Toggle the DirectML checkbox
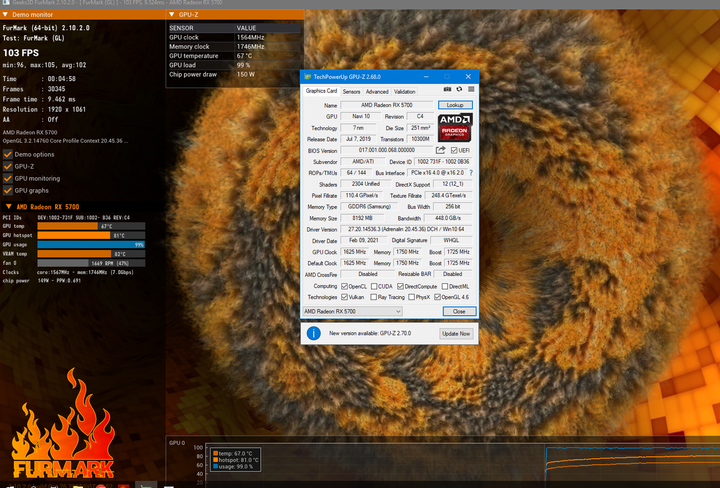This screenshot has height=488, width=720. (x=444, y=286)
